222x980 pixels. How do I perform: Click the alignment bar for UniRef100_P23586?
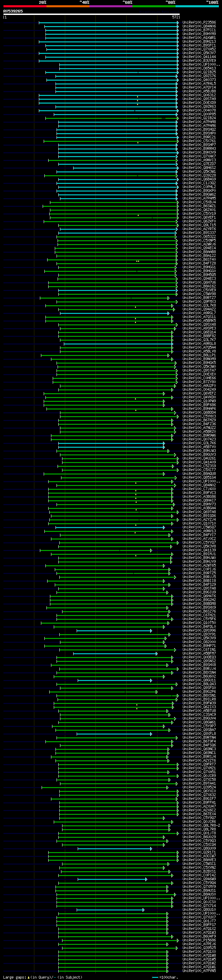[109, 23]
